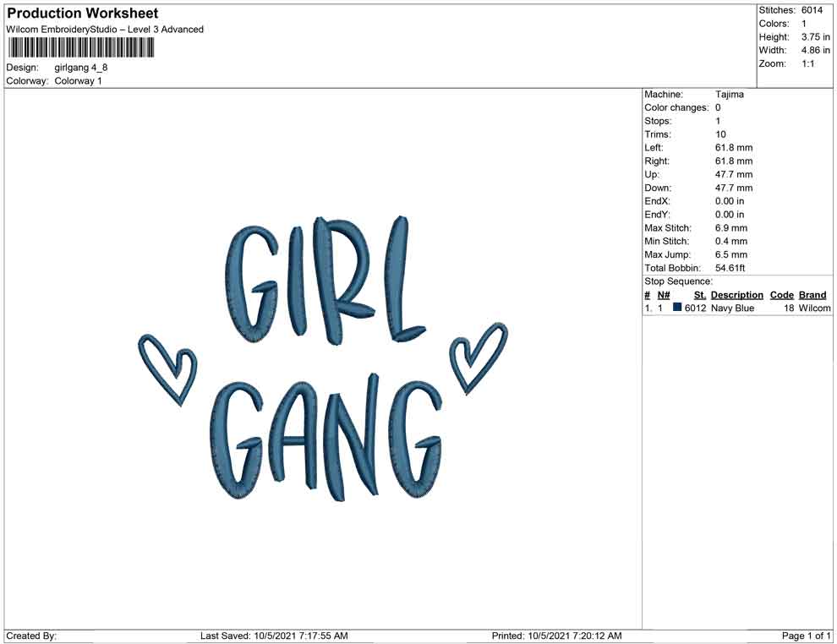Click the Brand column header
Screen dimensions: 837x644
pyautogui.click(x=812, y=295)
